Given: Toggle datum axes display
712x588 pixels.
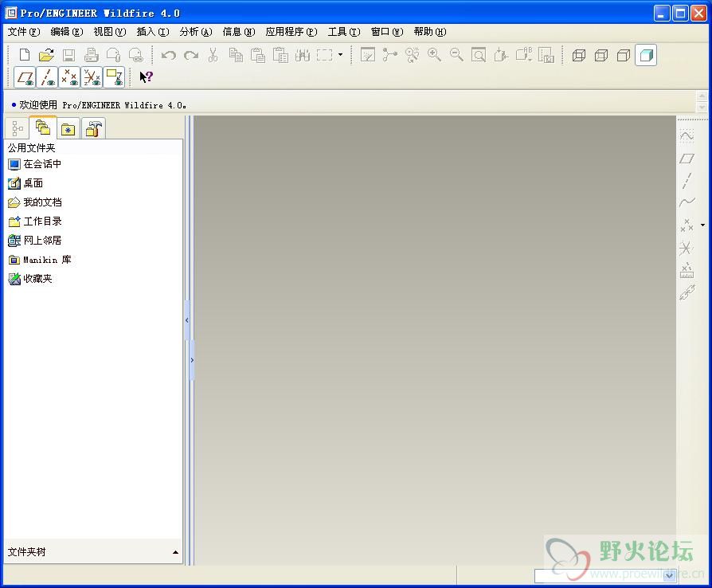Looking at the screenshot, I should (47, 77).
